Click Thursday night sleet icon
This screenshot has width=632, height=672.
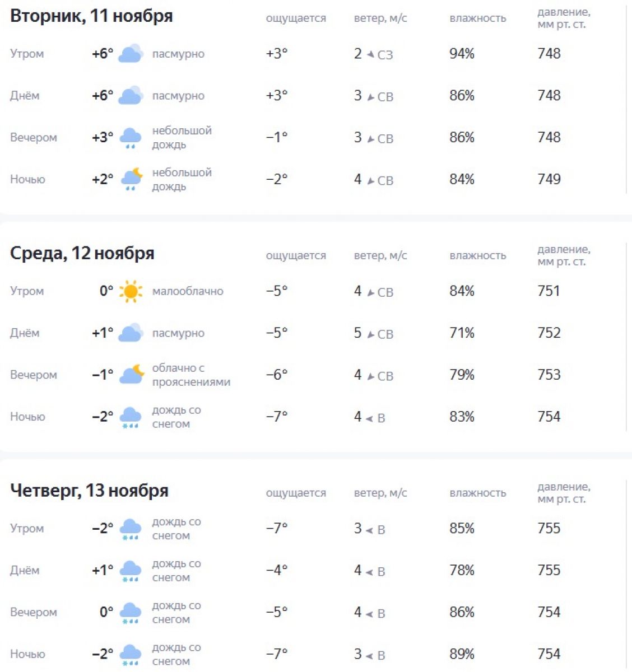pyautogui.click(x=131, y=654)
